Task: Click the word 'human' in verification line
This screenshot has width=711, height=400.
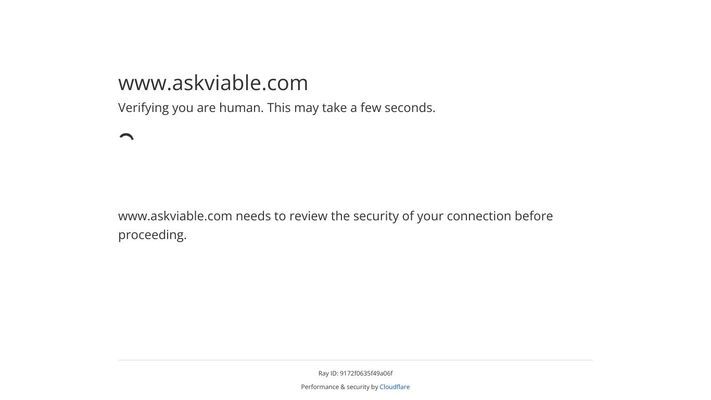Action: (241, 108)
